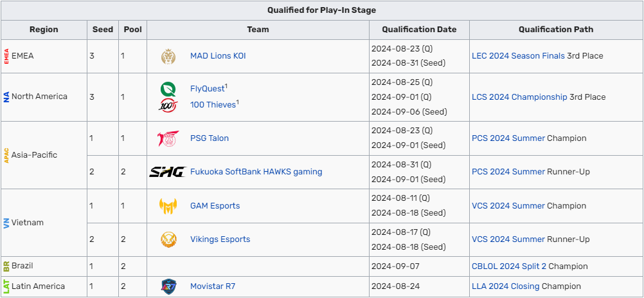This screenshot has width=644, height=298.
Task: Click the Movistar R7 logo icon
Action: click(168, 286)
